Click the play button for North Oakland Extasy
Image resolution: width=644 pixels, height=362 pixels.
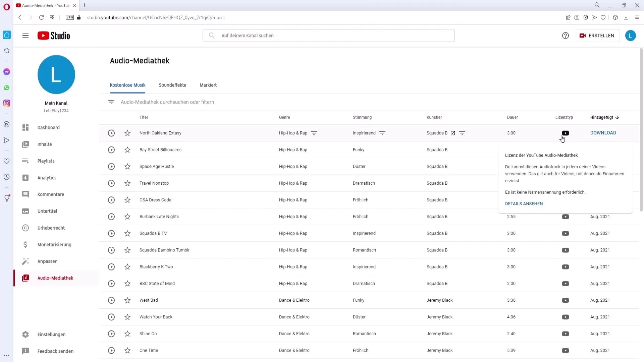click(111, 133)
